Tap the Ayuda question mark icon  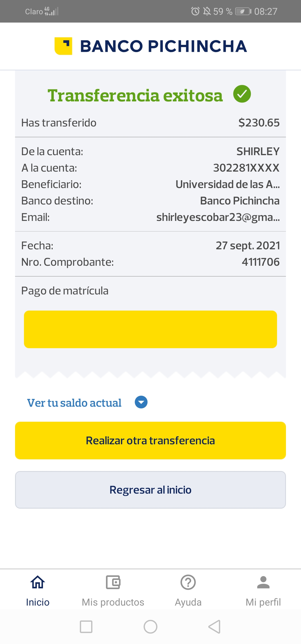click(188, 582)
